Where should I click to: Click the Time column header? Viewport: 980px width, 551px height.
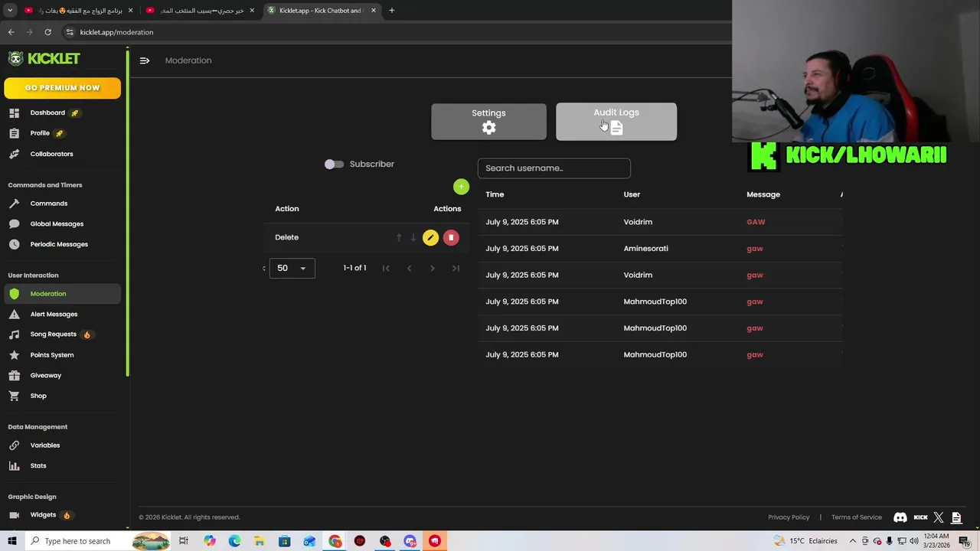pos(495,194)
